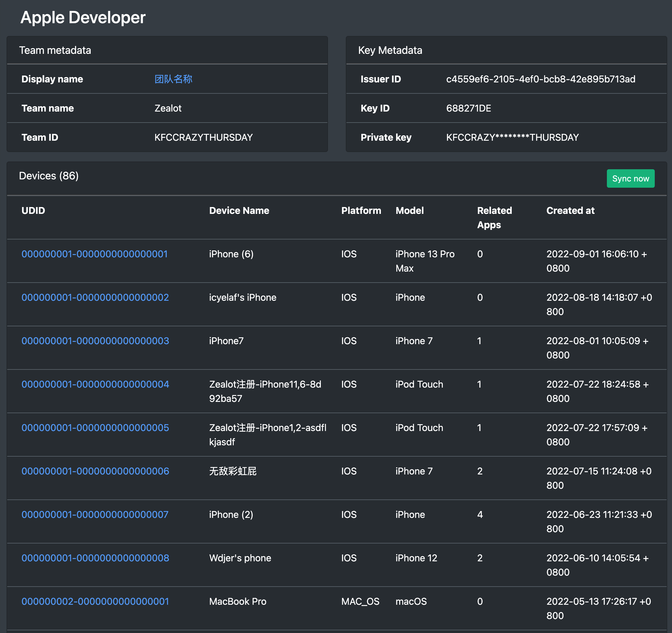This screenshot has height=633, width=672.
Task: Select team name value Zealot
Action: tap(168, 108)
